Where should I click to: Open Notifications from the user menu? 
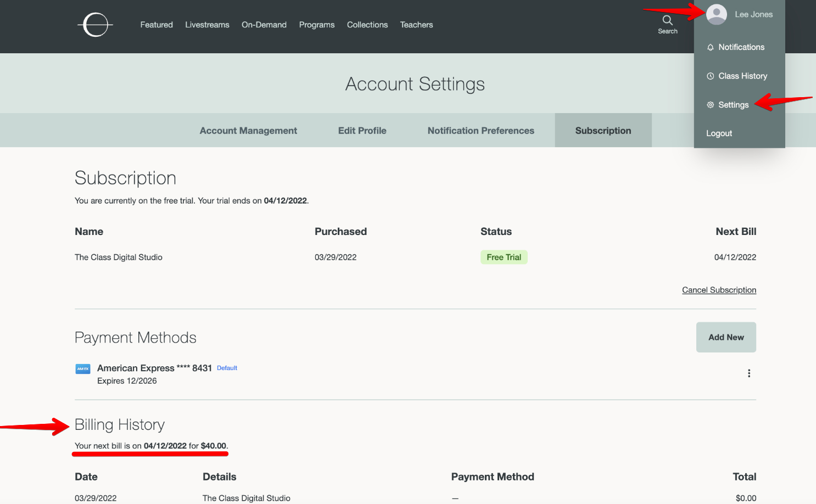741,47
